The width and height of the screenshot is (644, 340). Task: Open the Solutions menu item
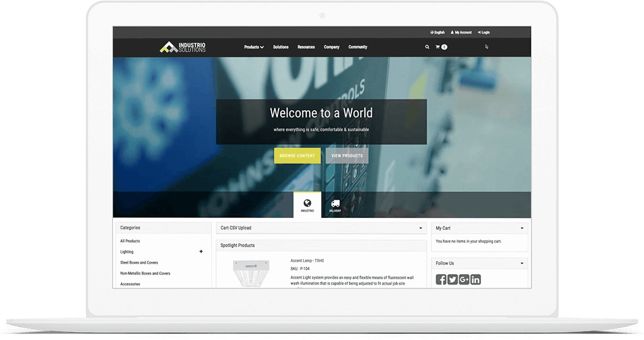click(281, 47)
